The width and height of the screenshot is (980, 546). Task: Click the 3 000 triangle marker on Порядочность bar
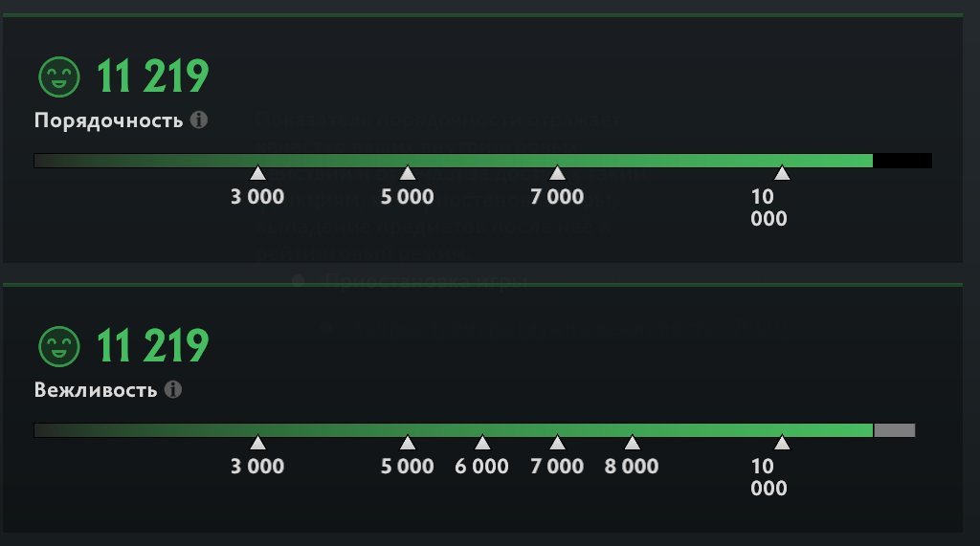pos(257,173)
